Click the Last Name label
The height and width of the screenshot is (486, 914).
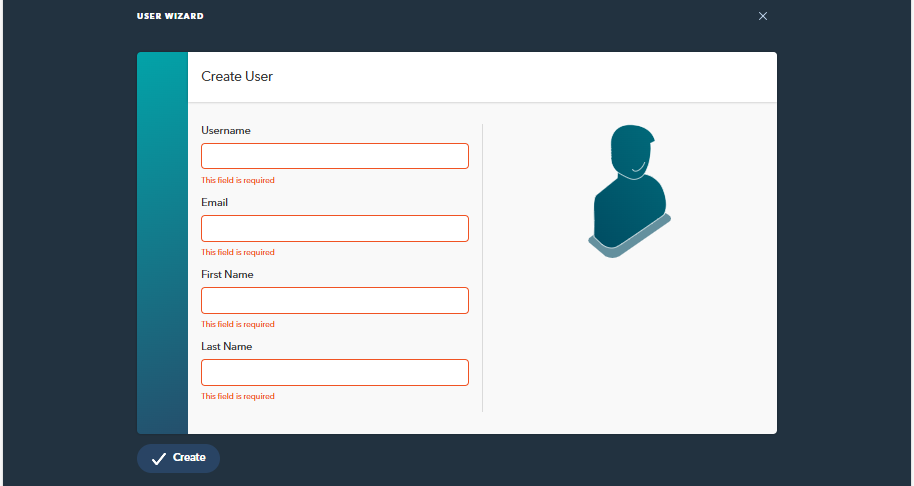pyautogui.click(x=227, y=346)
